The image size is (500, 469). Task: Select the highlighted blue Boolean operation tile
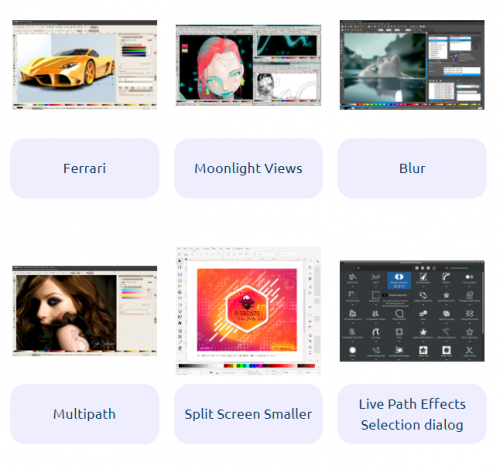[x=399, y=280]
